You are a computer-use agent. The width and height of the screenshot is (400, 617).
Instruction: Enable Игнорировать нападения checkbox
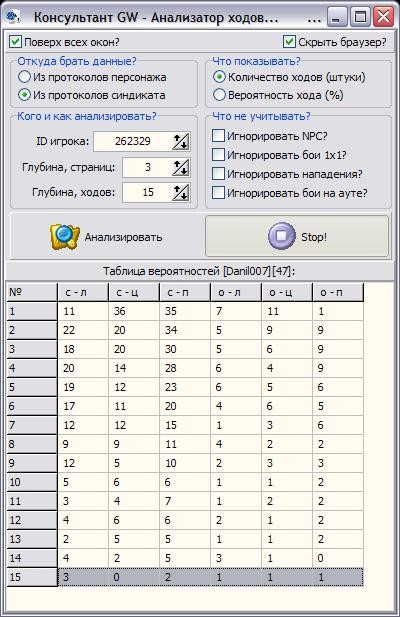[x=218, y=174]
